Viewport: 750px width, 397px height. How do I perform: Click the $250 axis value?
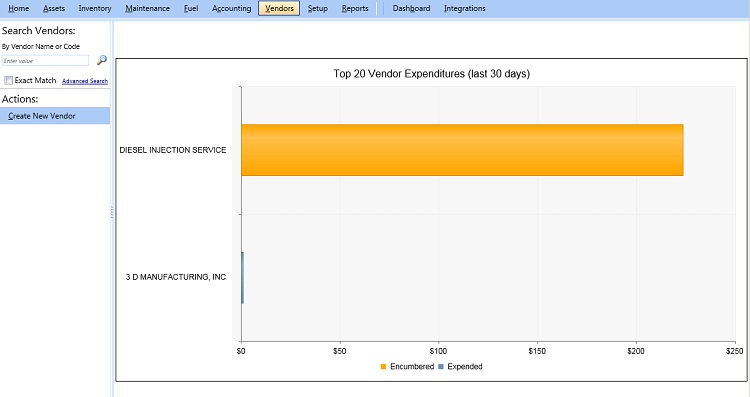click(x=734, y=351)
